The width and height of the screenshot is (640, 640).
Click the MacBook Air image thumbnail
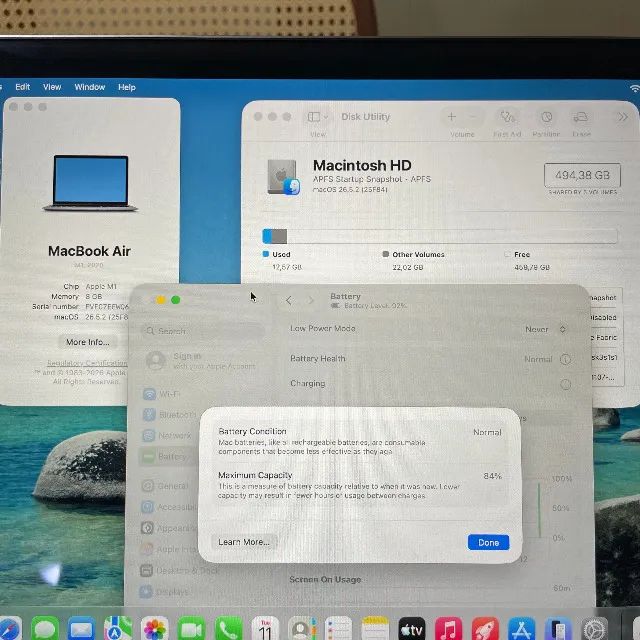coord(90,183)
